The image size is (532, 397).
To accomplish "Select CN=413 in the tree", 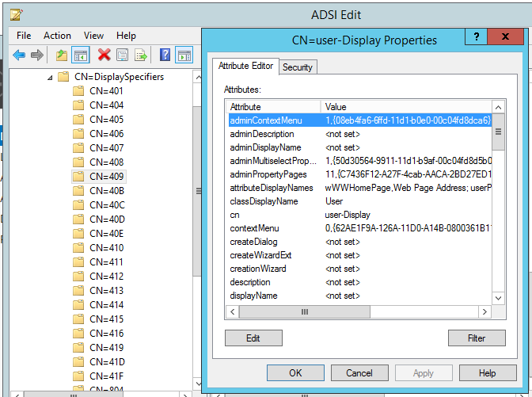I will [107, 291].
